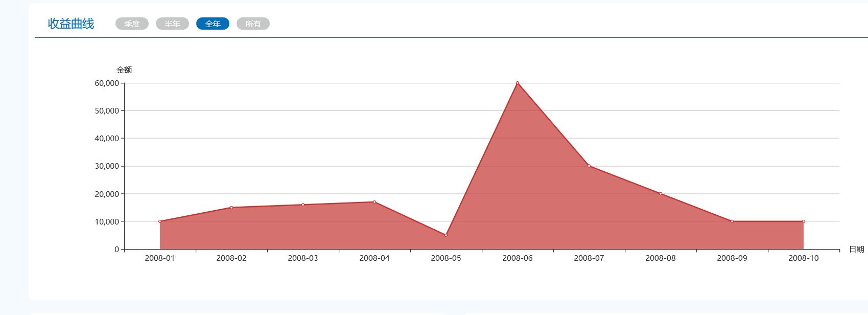
Task: Click the 收益曲线 title
Action: [x=71, y=24]
